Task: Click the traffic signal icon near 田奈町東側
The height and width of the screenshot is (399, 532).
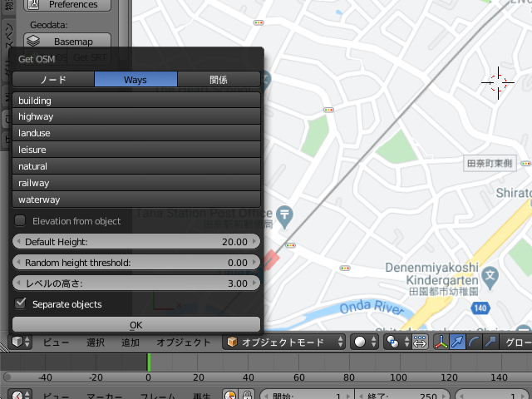Action: tap(526, 164)
